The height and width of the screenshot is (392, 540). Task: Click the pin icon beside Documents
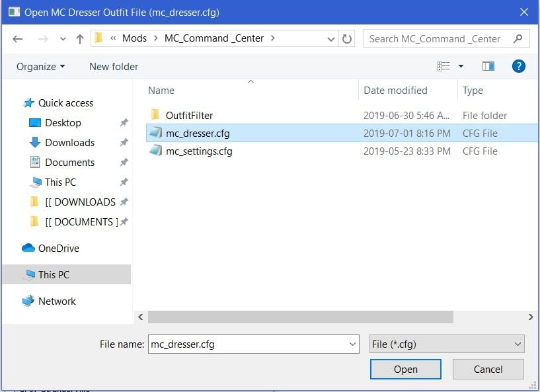pos(124,162)
